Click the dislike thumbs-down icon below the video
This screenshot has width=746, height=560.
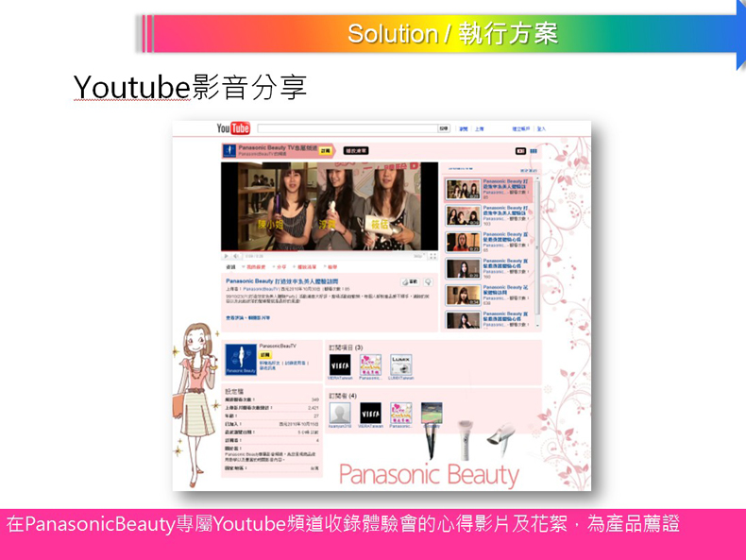[428, 282]
